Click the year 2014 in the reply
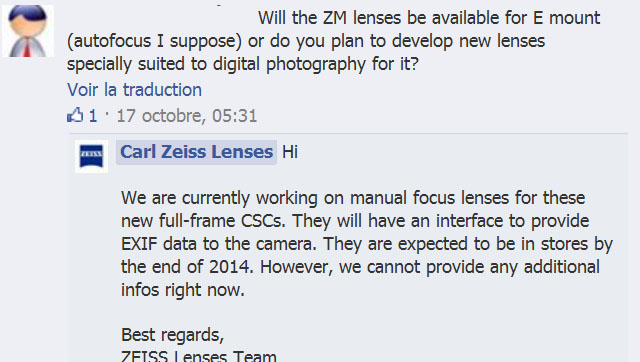This screenshot has width=640, height=362. [231, 267]
